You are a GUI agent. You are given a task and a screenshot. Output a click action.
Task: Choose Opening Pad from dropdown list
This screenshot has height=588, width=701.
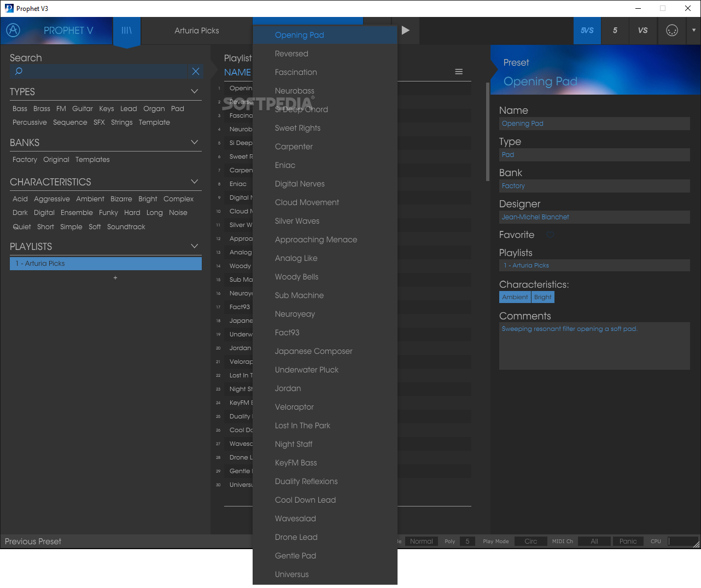(325, 35)
